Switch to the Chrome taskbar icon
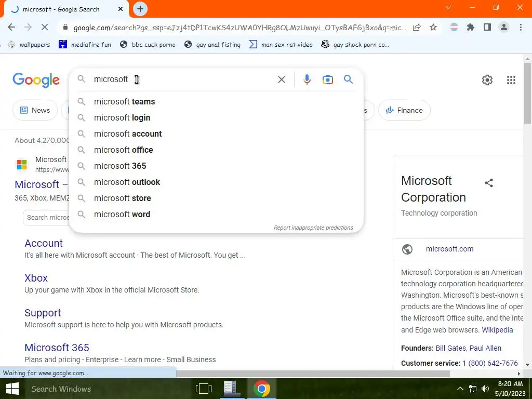The image size is (532, 399). point(262,389)
